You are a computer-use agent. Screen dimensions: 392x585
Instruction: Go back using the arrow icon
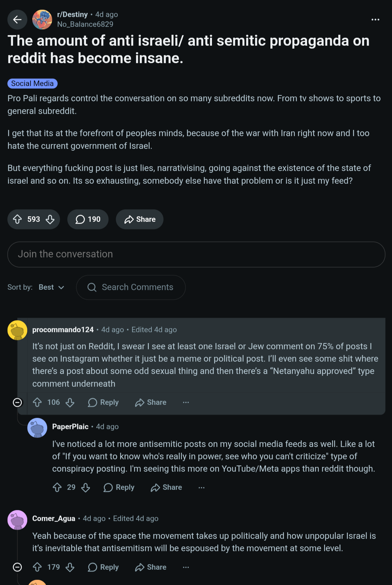pos(17,20)
